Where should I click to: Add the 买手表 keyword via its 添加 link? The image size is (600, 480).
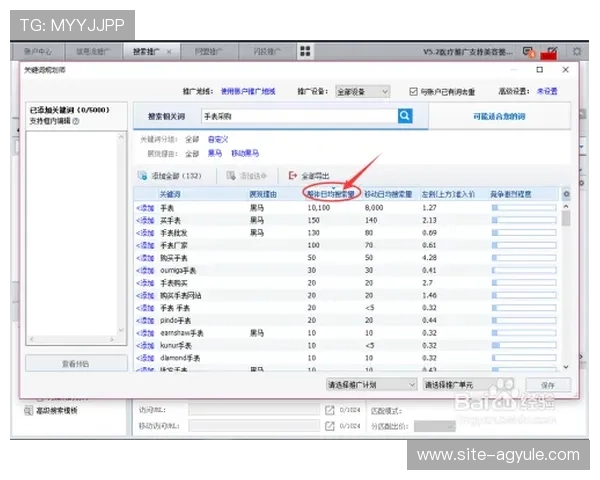tap(145, 220)
